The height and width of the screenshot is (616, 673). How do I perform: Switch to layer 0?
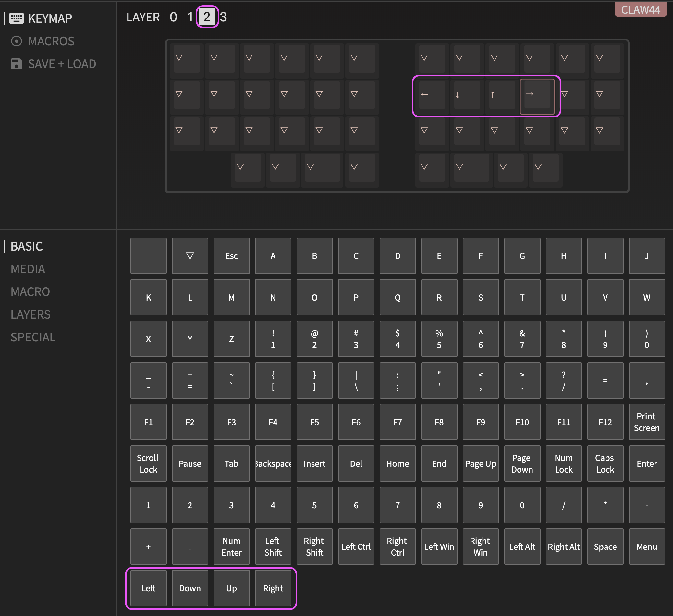point(173,17)
